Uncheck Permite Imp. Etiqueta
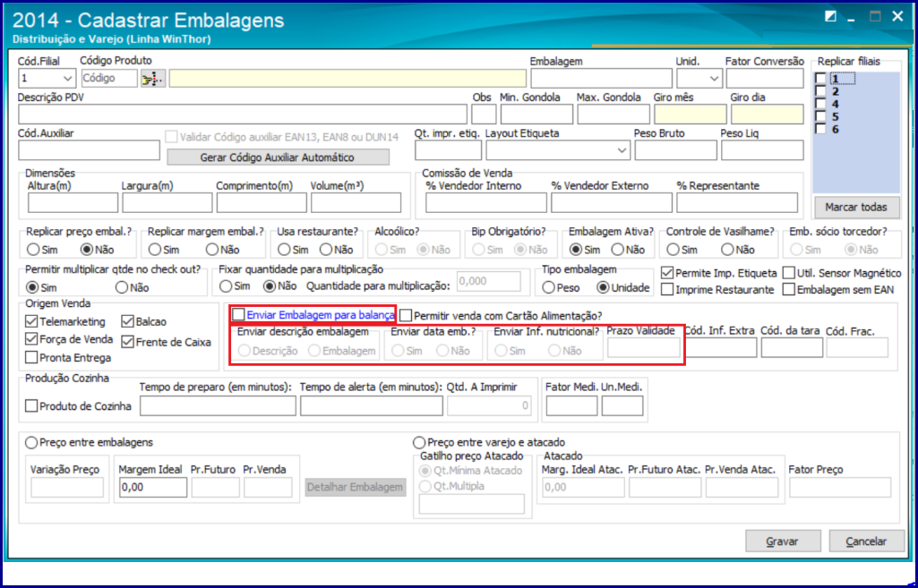The image size is (918, 588). point(667,273)
